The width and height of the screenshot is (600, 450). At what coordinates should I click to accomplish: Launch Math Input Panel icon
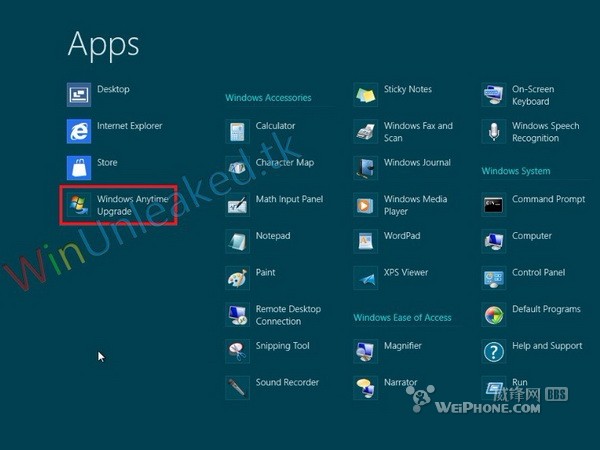pyautogui.click(x=238, y=204)
